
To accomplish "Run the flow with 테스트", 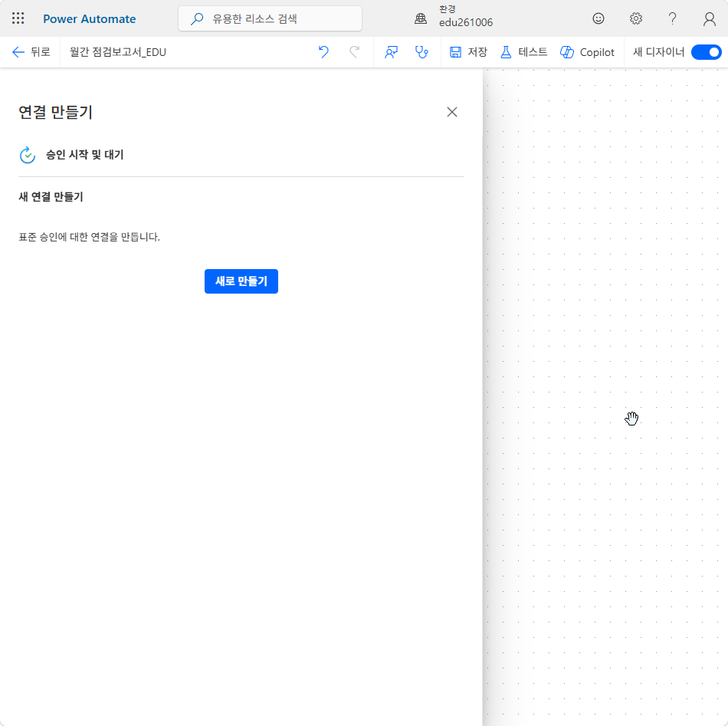I will coord(523,52).
